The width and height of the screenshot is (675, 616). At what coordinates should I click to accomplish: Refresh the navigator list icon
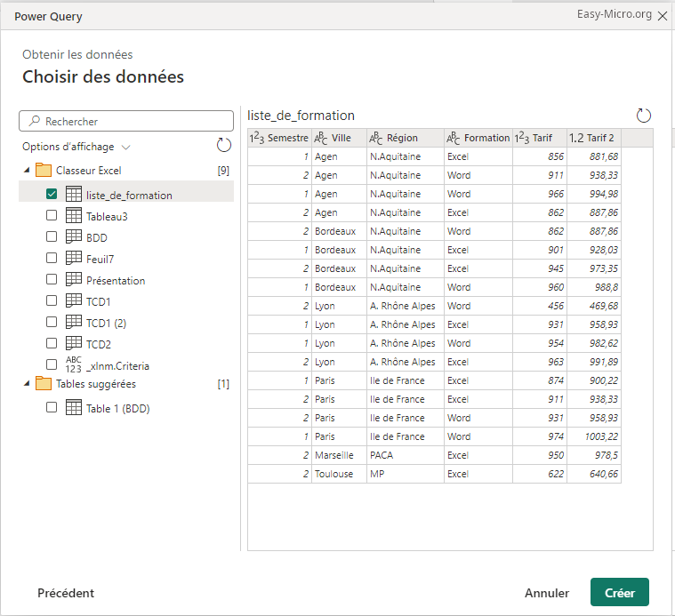(x=224, y=145)
